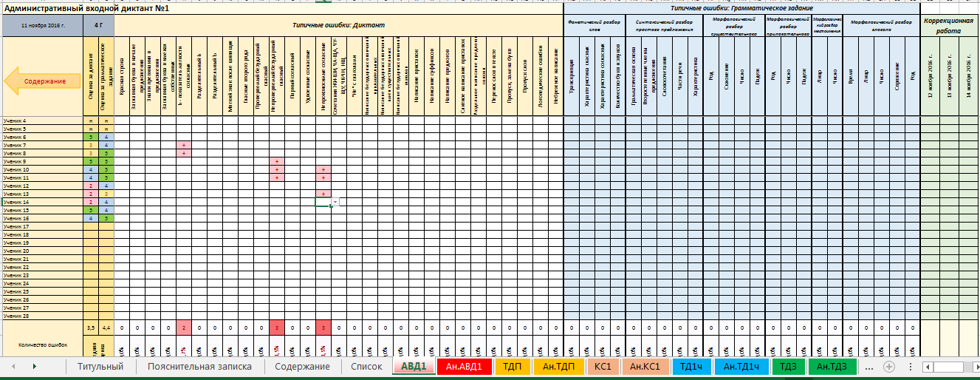Select the Количество ошибок label cell

click(x=42, y=344)
